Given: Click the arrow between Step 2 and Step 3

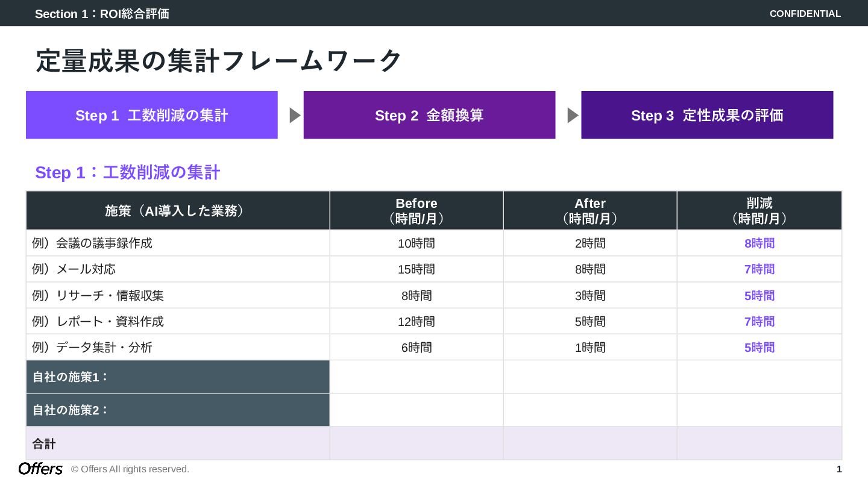Looking at the screenshot, I should [x=573, y=115].
